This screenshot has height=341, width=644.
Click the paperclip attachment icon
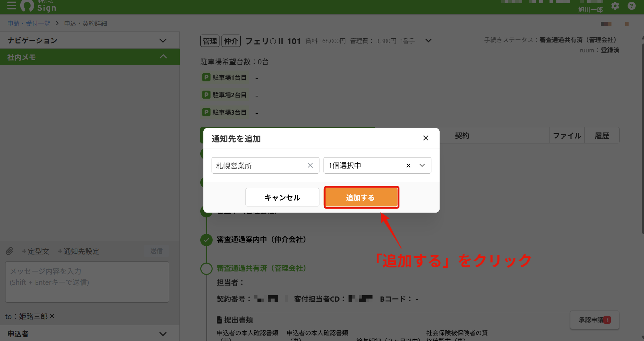point(10,251)
